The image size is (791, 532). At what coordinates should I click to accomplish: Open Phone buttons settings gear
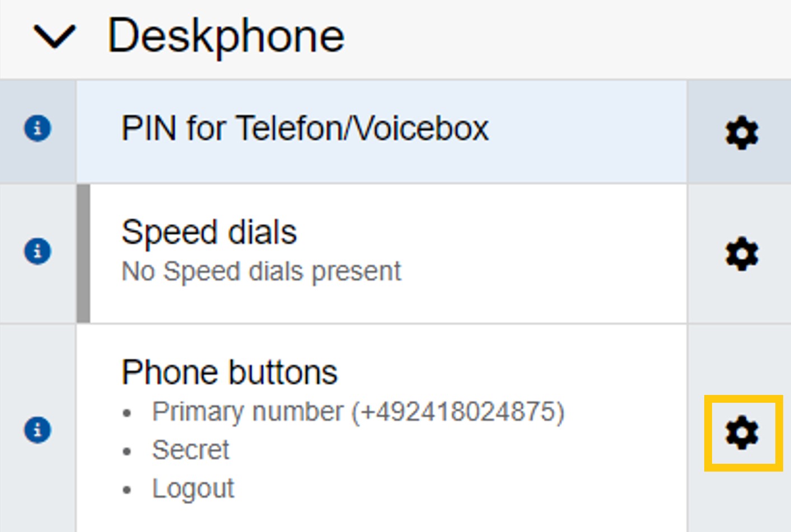click(742, 432)
